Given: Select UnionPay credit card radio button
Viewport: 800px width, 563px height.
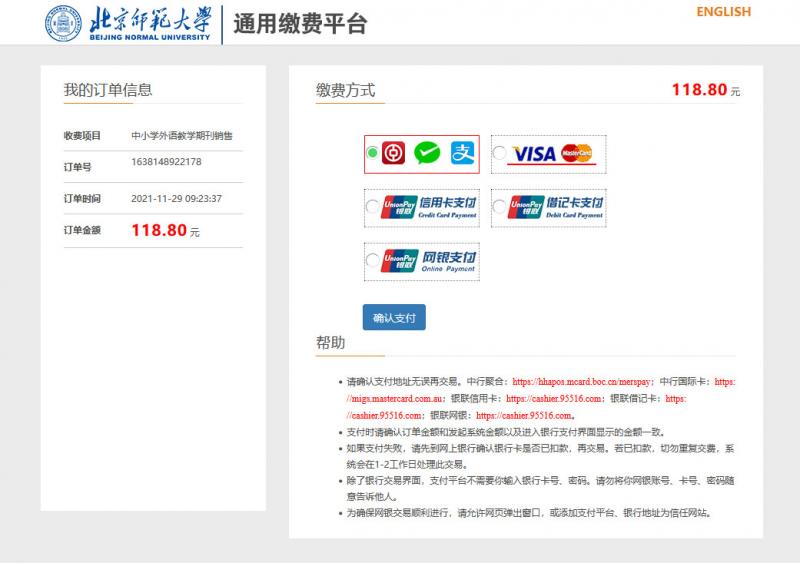Looking at the screenshot, I should coord(372,206).
